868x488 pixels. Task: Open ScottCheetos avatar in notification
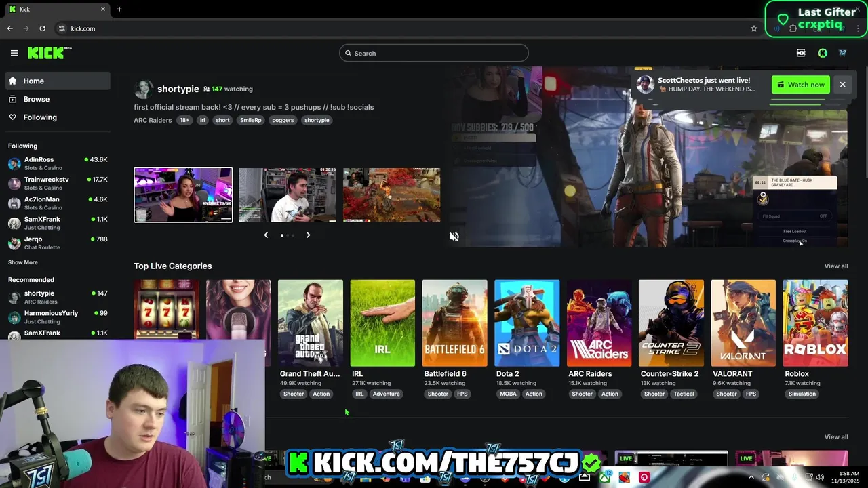645,85
